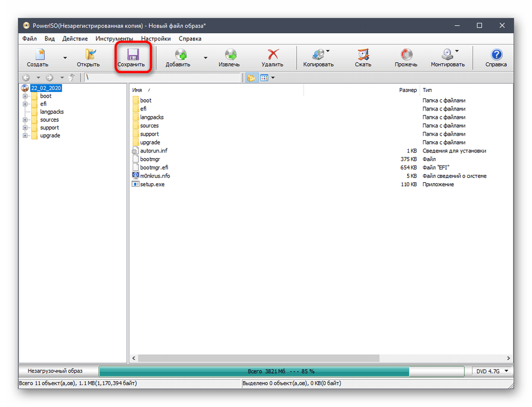Screen dimensions: 532x407
Task: Open the Инструменты menu
Action: click(x=114, y=39)
